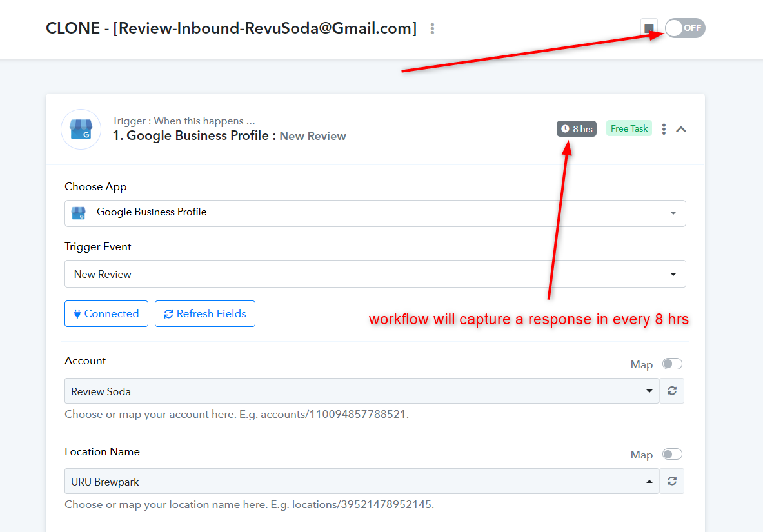The image size is (763, 532).
Task: Click the Google Business Profile trigger icon
Action: tap(81, 129)
